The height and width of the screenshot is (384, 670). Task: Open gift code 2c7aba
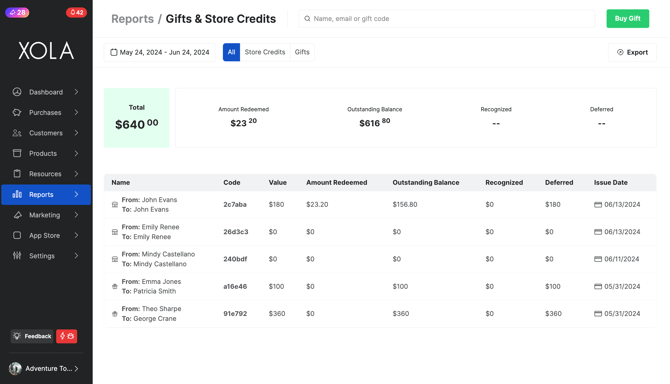(235, 205)
